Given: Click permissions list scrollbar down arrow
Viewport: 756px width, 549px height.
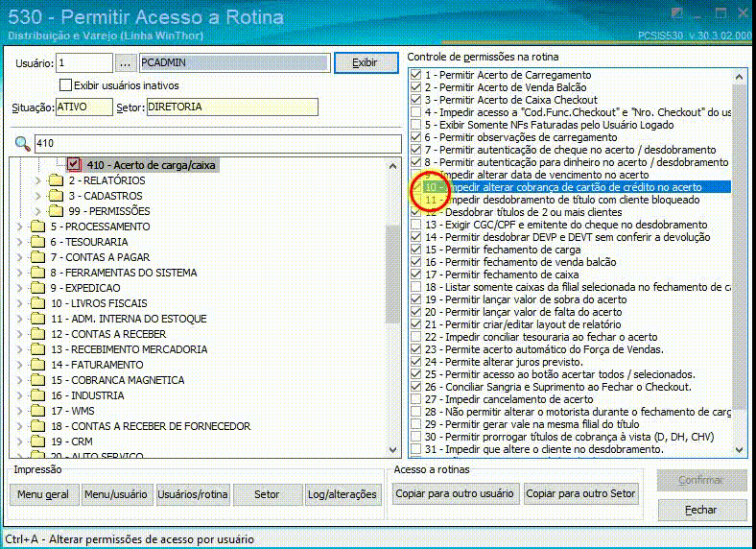Looking at the screenshot, I should coord(739,449).
